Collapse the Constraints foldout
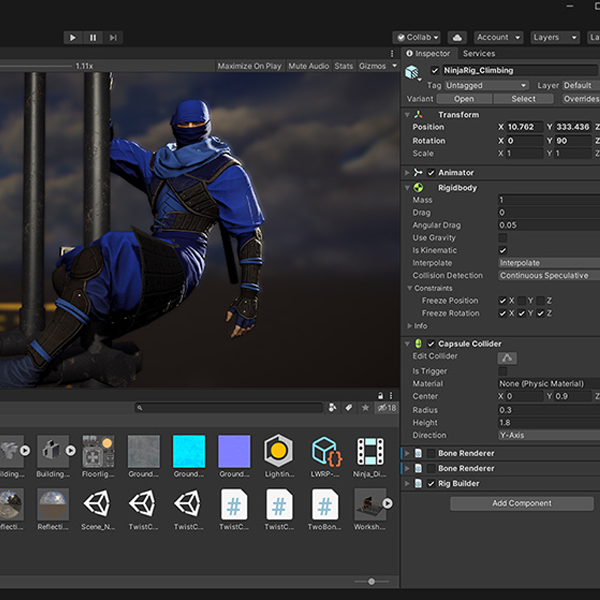Viewport: 600px width, 600px height. click(408, 288)
